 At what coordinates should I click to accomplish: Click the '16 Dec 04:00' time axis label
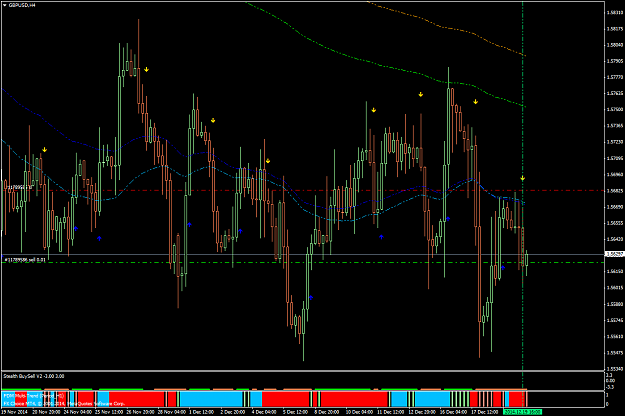[453, 412]
